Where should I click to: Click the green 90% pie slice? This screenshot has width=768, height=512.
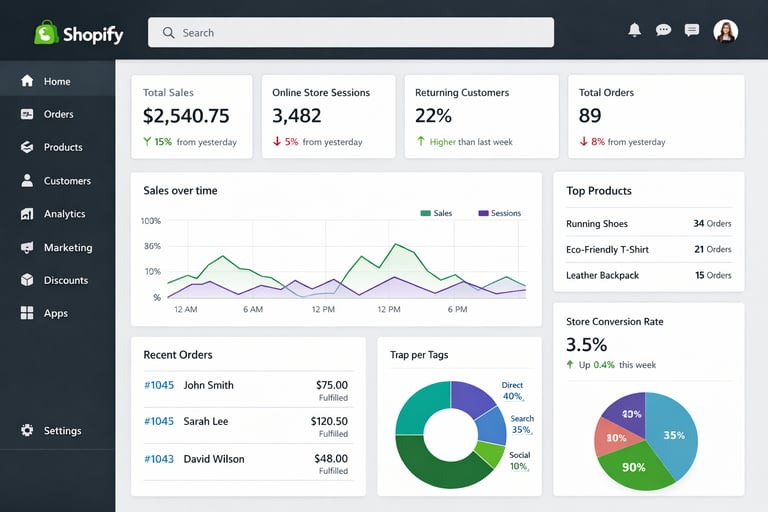click(634, 468)
